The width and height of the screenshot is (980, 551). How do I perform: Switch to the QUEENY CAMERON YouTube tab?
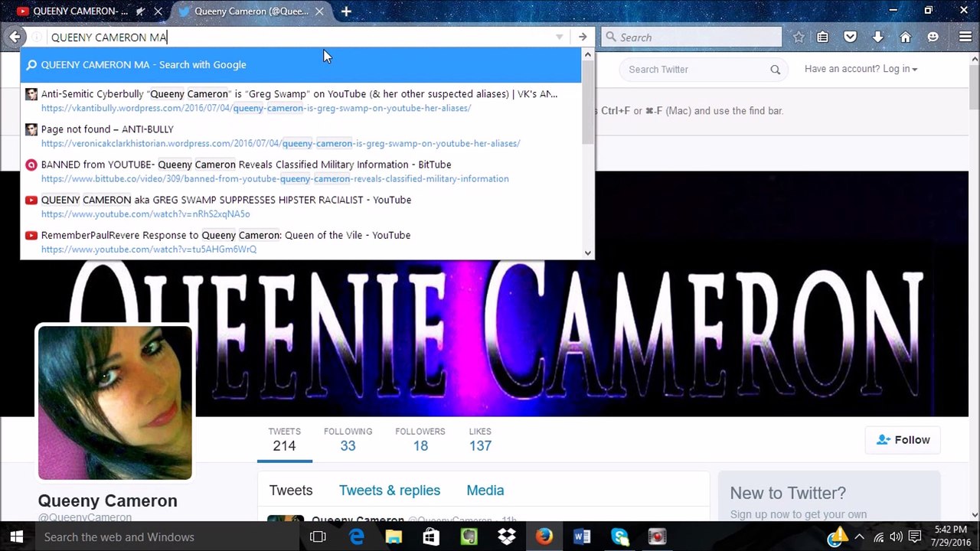pos(80,11)
